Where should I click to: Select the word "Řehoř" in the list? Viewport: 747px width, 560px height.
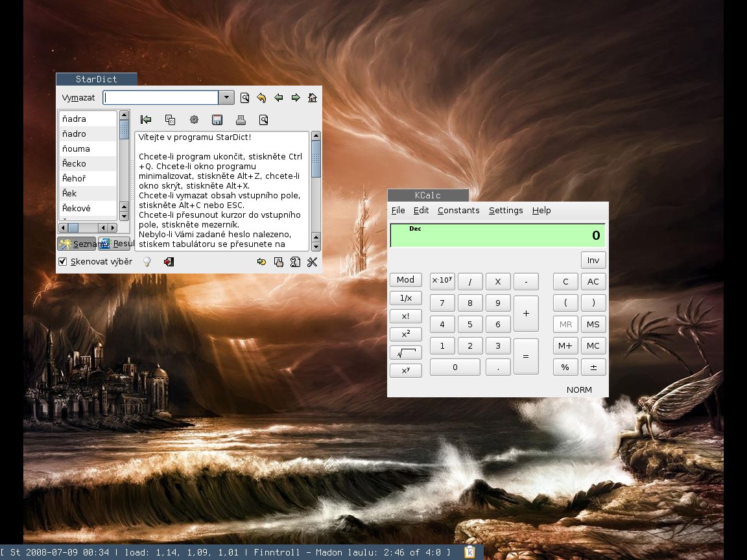click(x=88, y=179)
